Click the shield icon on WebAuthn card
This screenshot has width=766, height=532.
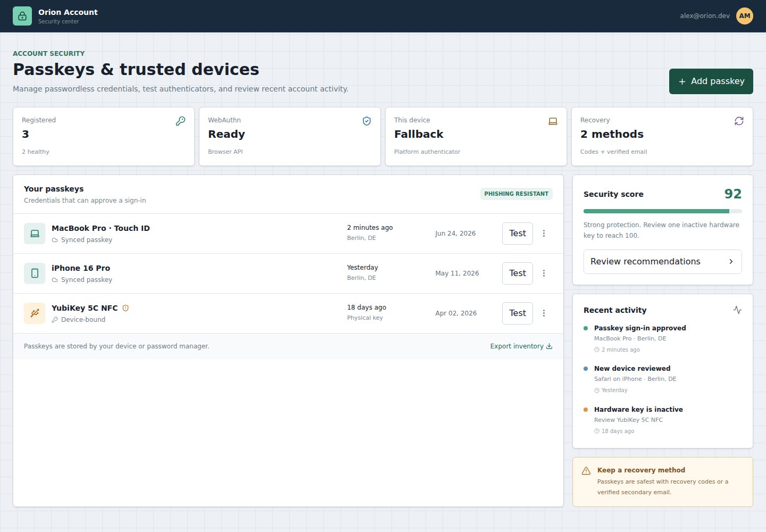point(367,121)
